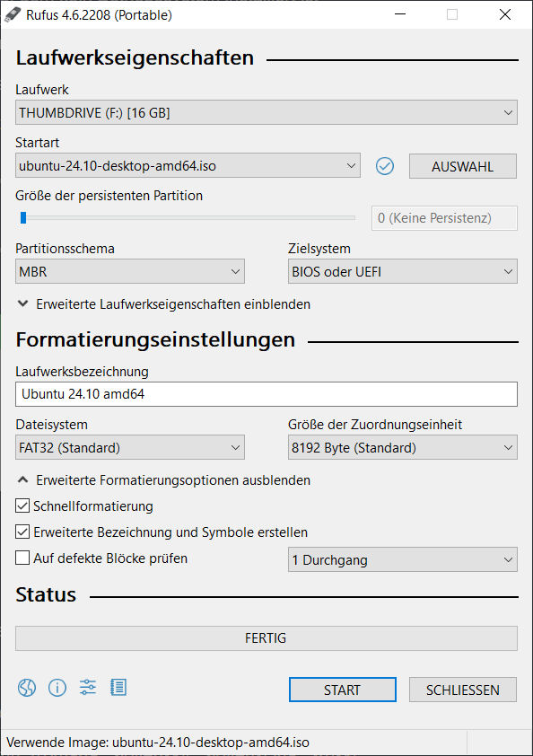Click the START button

coord(343,690)
